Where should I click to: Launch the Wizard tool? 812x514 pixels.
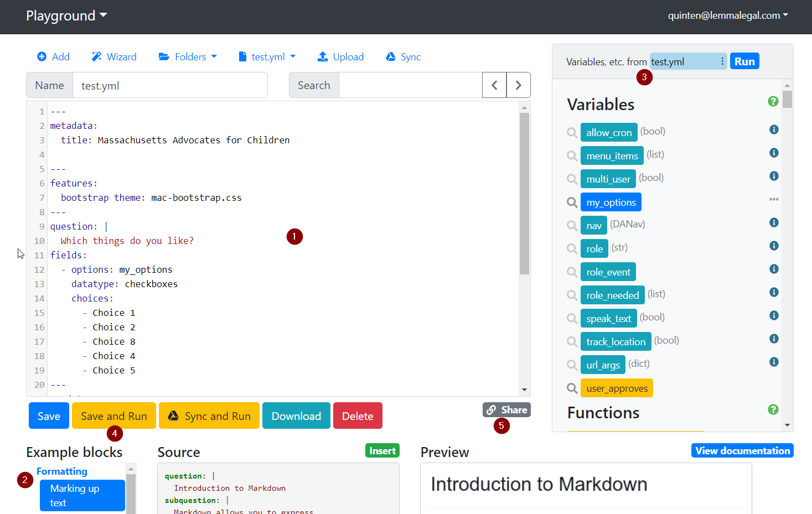pos(114,57)
